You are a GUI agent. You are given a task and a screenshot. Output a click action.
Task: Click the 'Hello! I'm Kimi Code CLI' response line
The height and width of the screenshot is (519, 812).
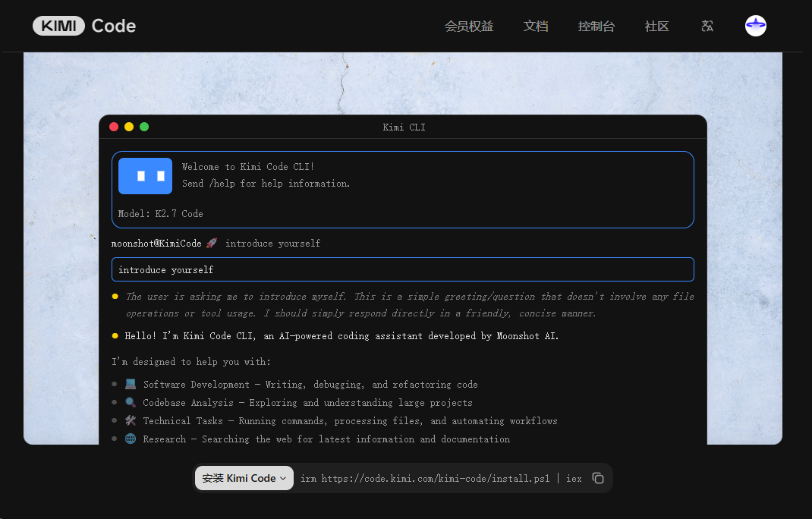click(x=341, y=335)
